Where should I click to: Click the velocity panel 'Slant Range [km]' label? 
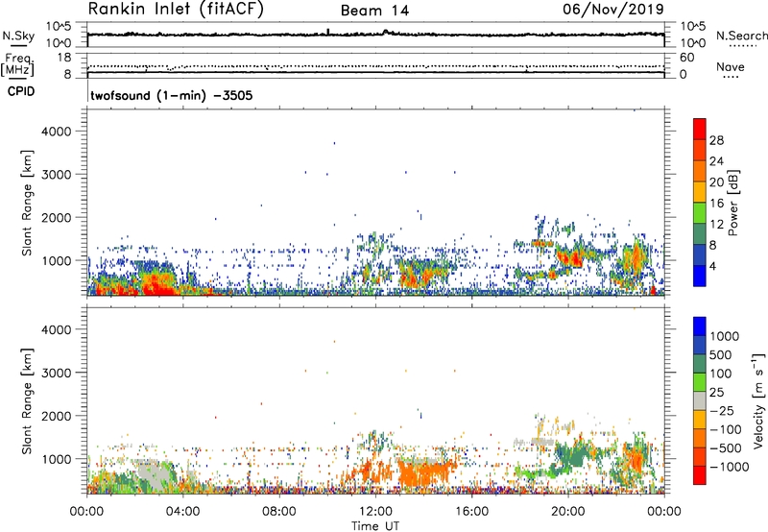tap(27, 401)
